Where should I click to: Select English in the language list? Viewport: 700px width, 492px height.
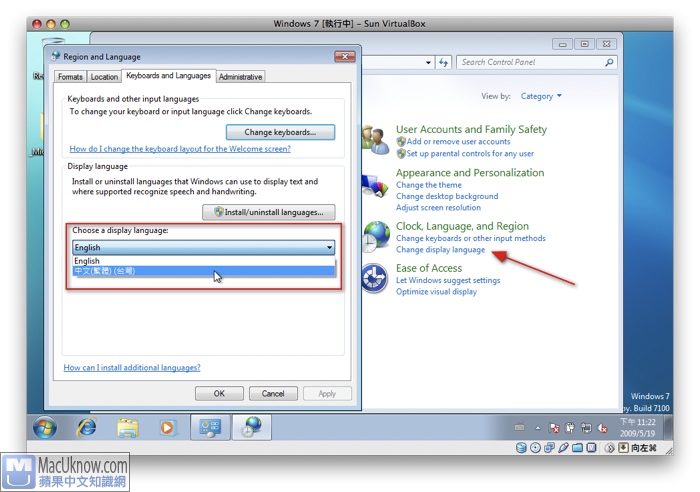click(x=204, y=261)
